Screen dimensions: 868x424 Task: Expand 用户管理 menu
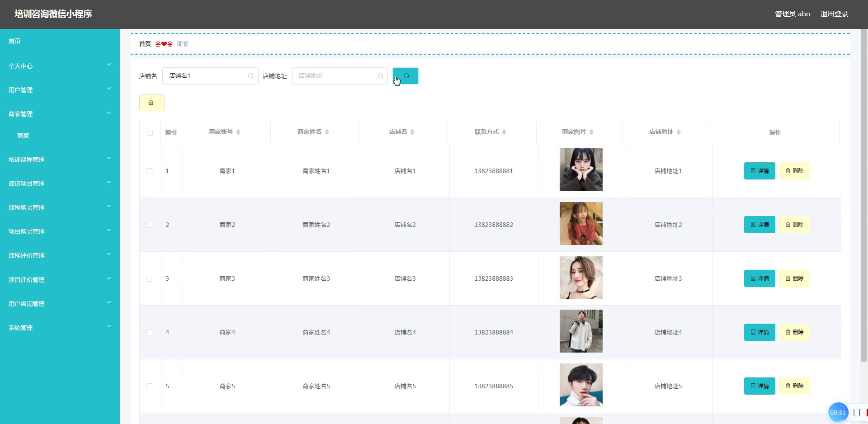point(60,90)
